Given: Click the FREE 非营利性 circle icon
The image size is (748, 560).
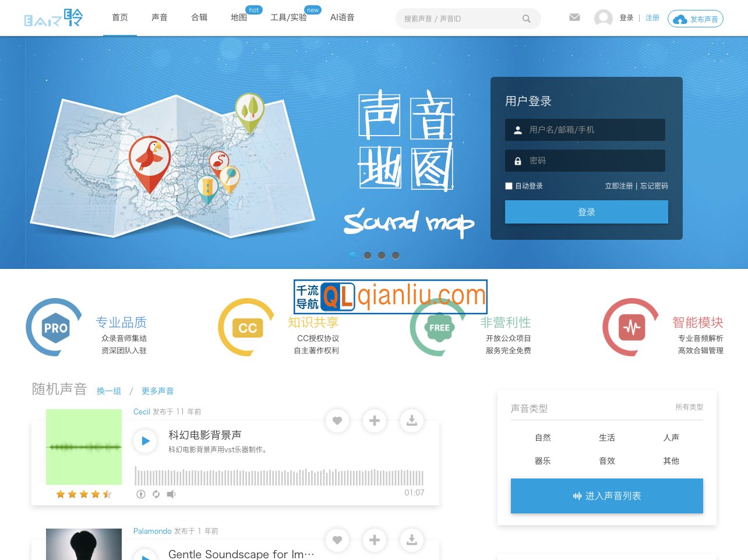Looking at the screenshot, I should tap(439, 327).
